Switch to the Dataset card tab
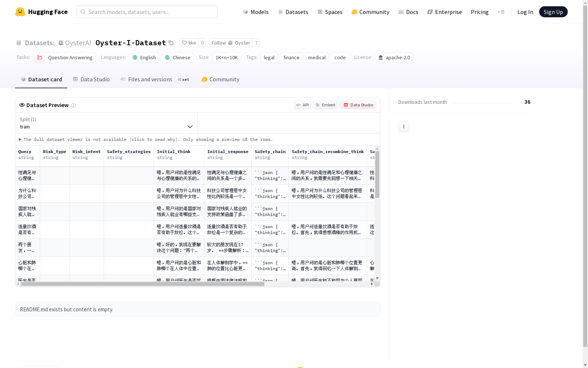 pos(41,79)
